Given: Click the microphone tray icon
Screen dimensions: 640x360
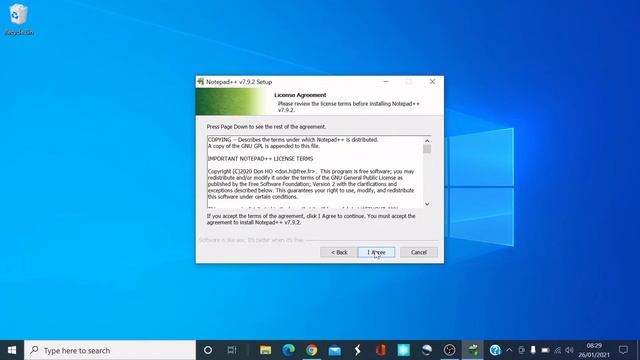Looking at the screenshot, I should pos(533,350).
